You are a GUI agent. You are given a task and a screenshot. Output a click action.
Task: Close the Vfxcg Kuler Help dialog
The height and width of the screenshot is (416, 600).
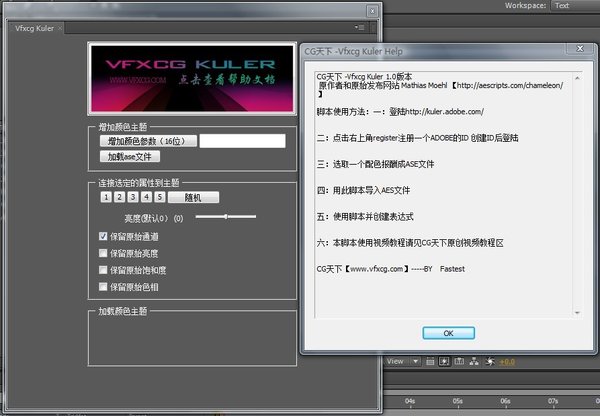[x=580, y=48]
